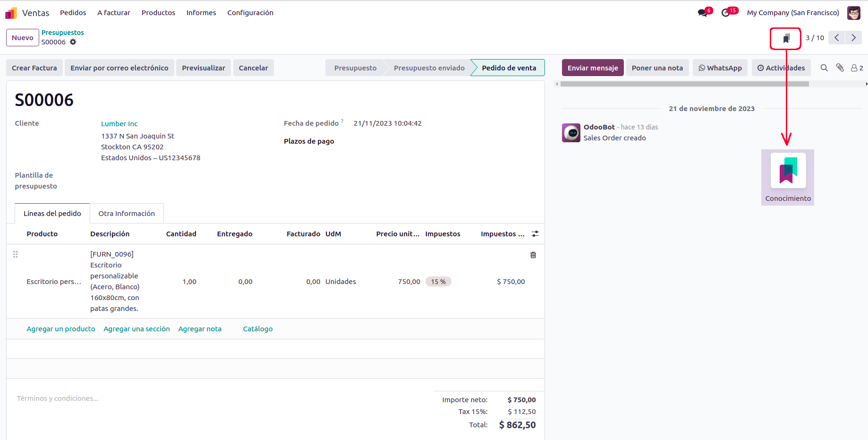Open the user avatar menu
The width and height of the screenshot is (868, 440).
pyautogui.click(x=853, y=13)
